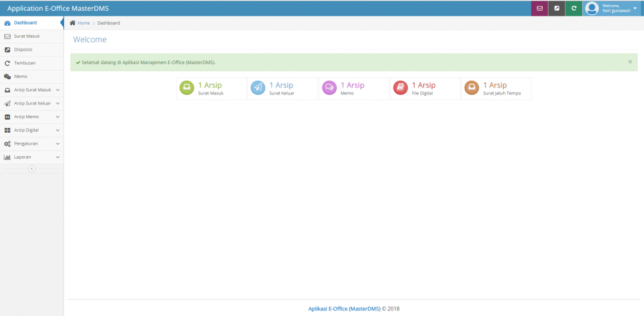This screenshot has height=316, width=644.
Task: Expand the Laporan reports submenu
Action: tap(31, 157)
